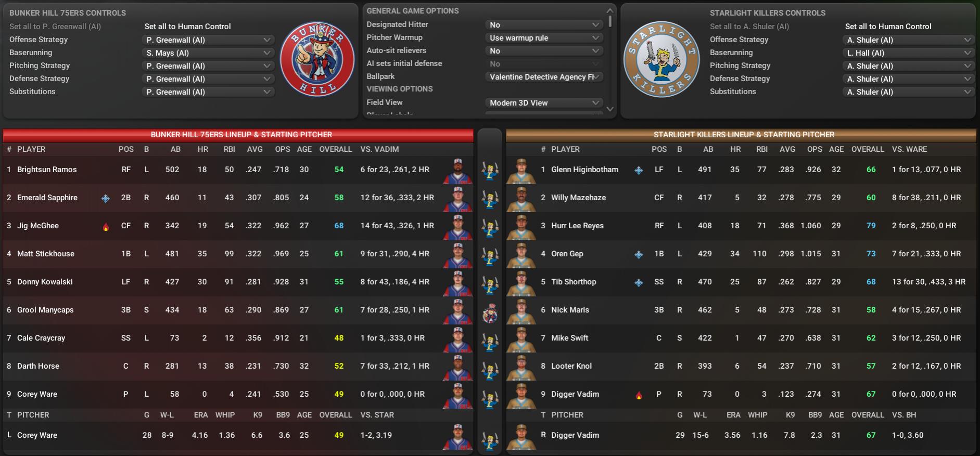Set Bunker Hill to Human Control
Image resolution: width=980 pixels, height=456 pixels.
click(187, 27)
